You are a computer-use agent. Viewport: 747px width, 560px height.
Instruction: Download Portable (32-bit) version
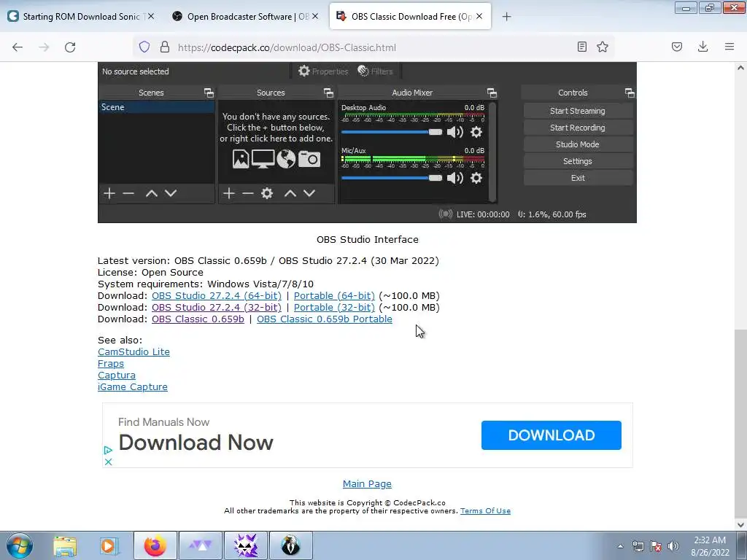[334, 308]
